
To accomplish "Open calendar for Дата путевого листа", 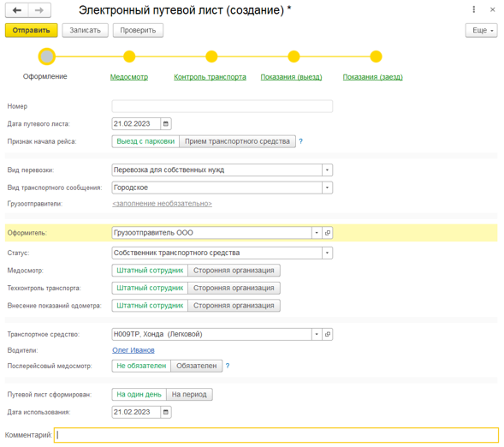I will click(x=165, y=124).
